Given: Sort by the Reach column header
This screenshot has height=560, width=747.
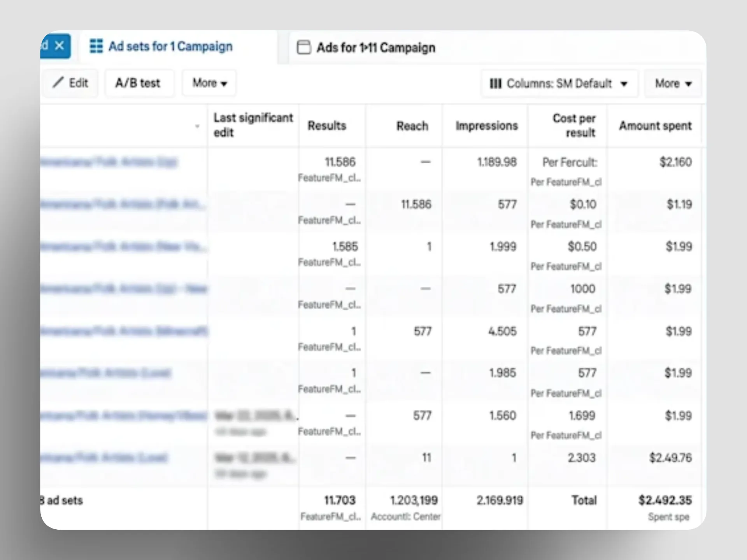Looking at the screenshot, I should (x=412, y=126).
